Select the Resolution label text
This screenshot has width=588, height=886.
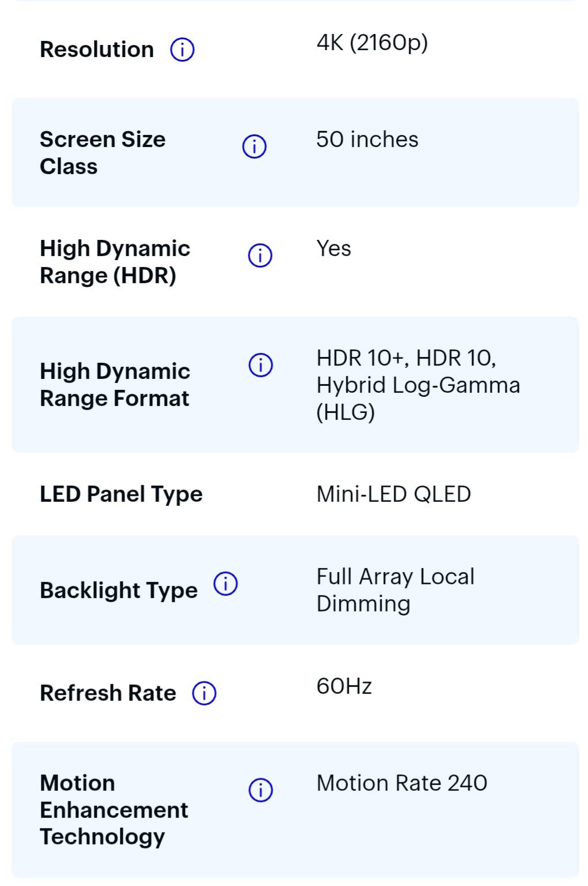click(x=97, y=50)
